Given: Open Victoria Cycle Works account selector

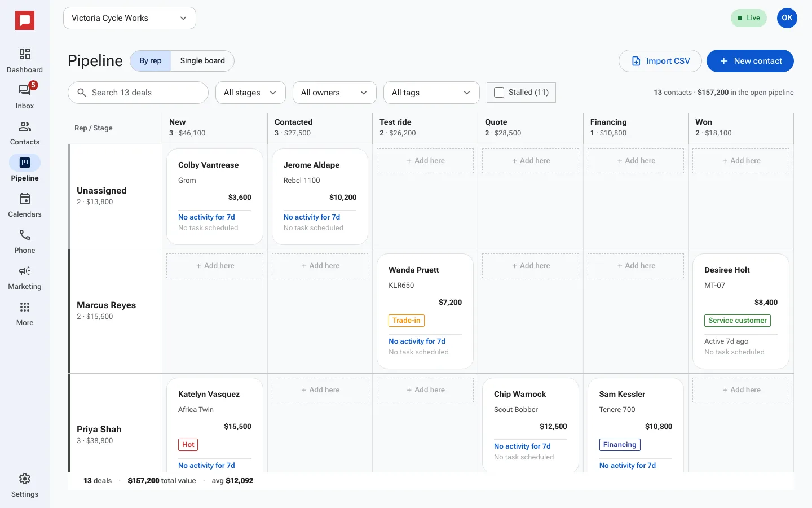Looking at the screenshot, I should (x=130, y=18).
